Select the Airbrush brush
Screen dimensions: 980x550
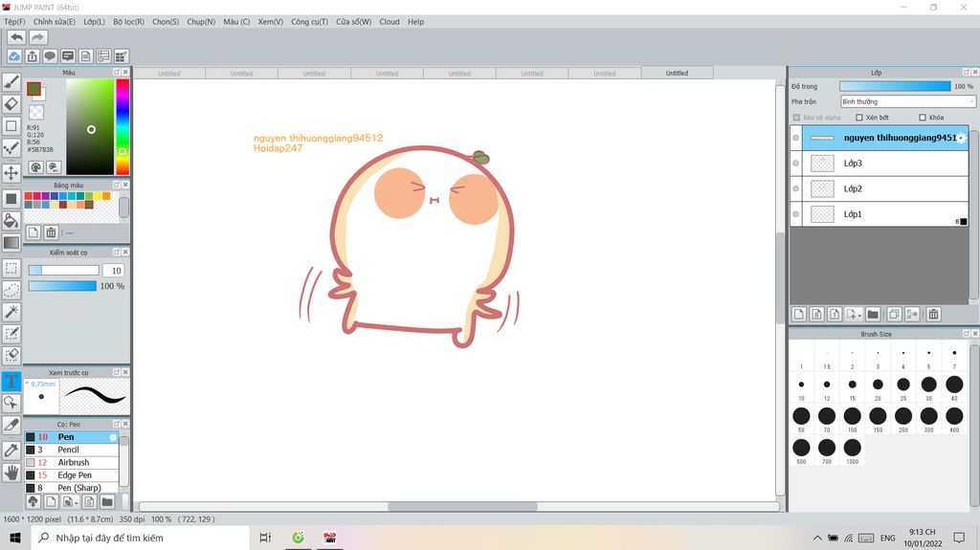[72, 463]
